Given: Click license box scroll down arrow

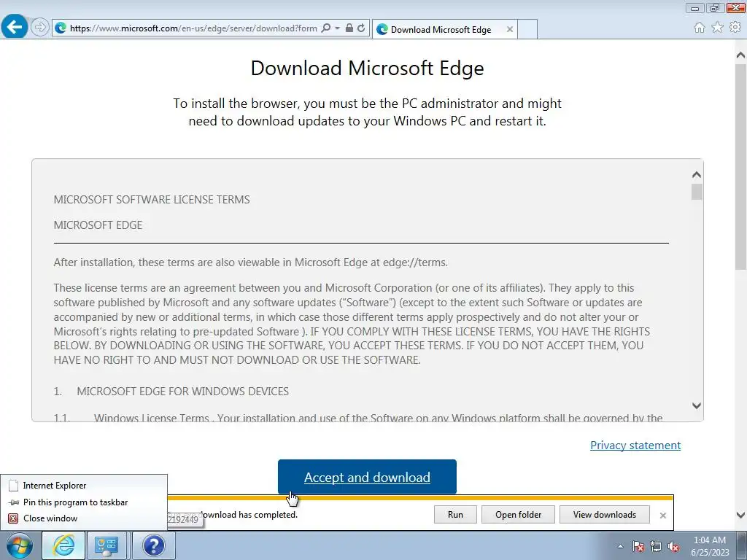Looking at the screenshot, I should [697, 405].
